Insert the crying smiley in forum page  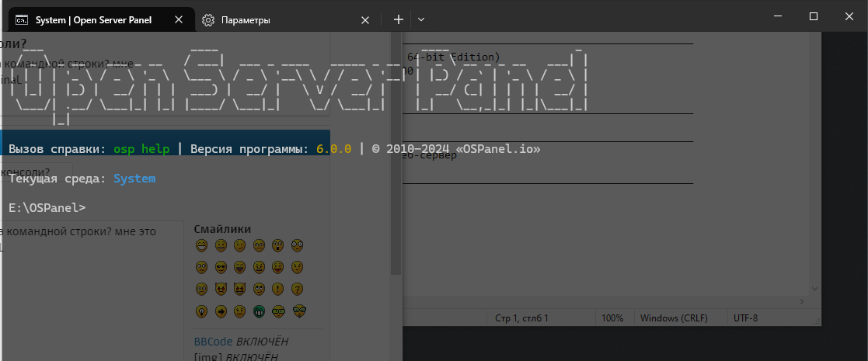(x=202, y=289)
